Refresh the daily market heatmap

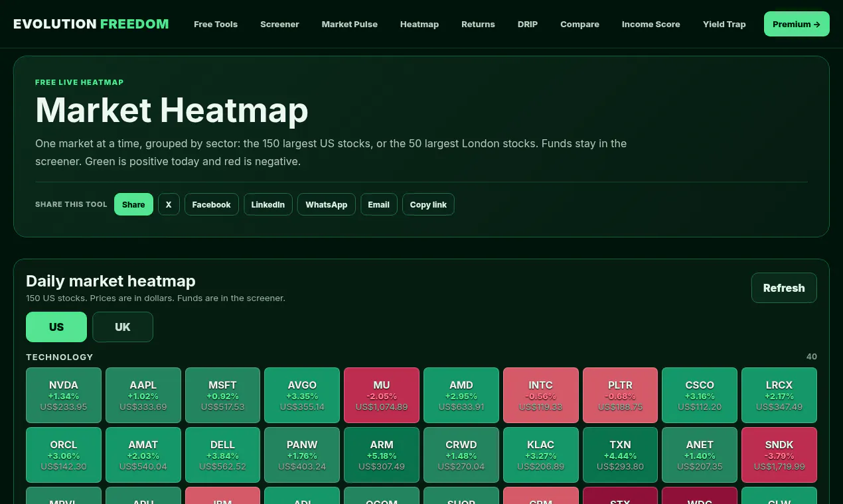click(x=784, y=288)
